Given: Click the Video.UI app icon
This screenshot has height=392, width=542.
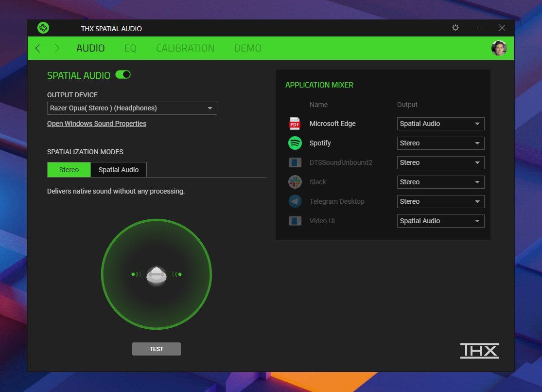Looking at the screenshot, I should [295, 221].
